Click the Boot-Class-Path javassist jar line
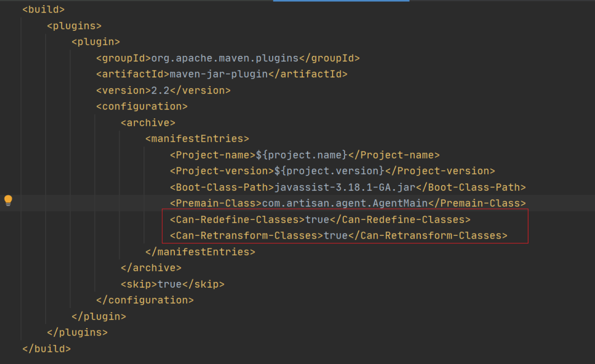This screenshot has height=364, width=595. 348,187
